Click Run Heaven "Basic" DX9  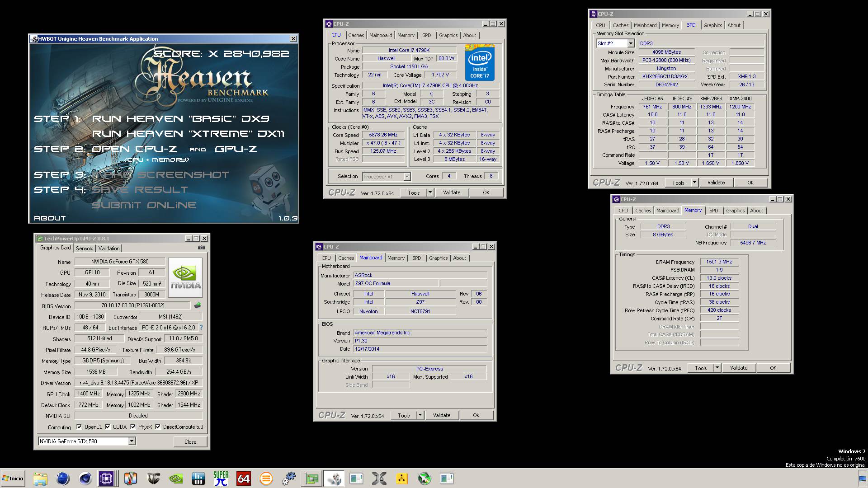pyautogui.click(x=180, y=119)
